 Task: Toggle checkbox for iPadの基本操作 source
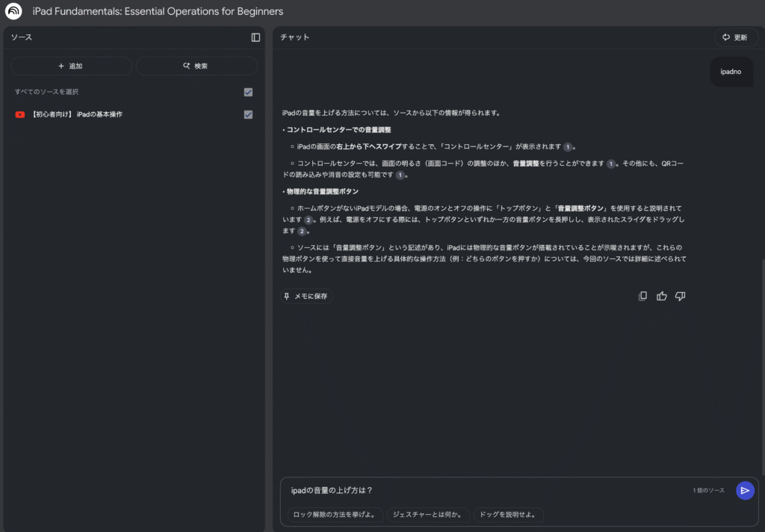[x=248, y=115]
